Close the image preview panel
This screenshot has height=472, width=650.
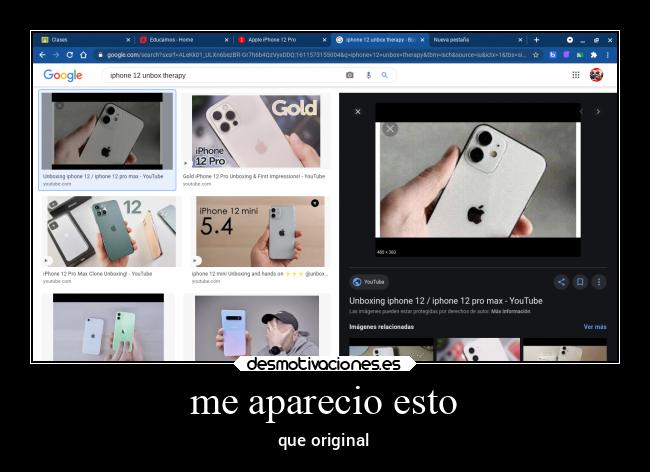pos(358,111)
